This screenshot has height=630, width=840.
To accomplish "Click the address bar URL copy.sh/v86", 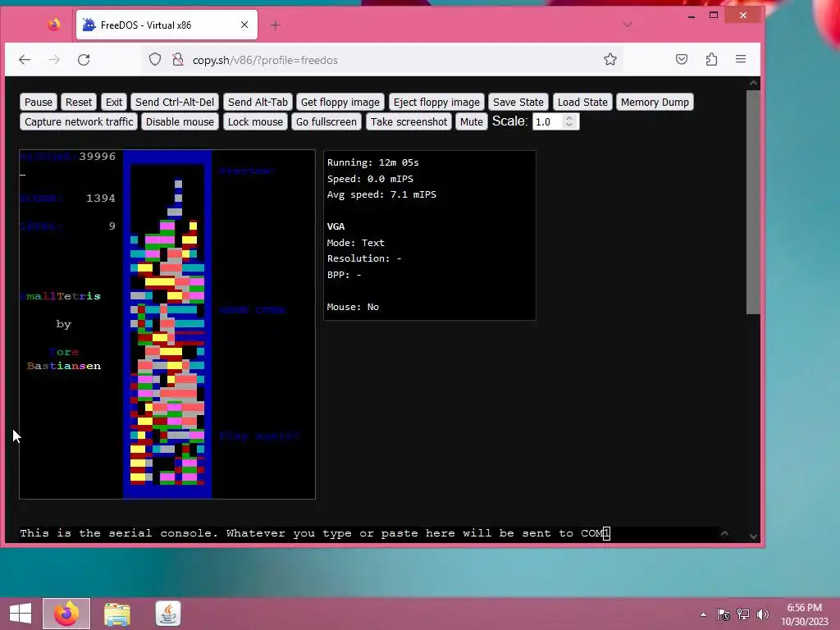I will pos(265,60).
